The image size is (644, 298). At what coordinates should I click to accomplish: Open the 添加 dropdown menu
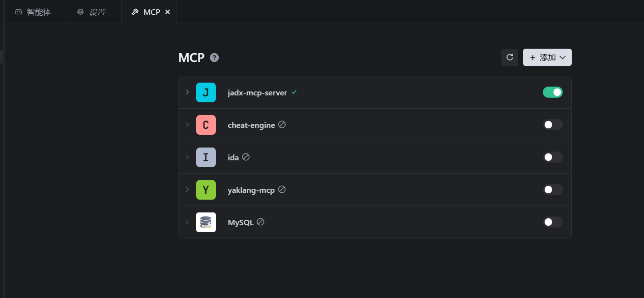click(x=547, y=57)
